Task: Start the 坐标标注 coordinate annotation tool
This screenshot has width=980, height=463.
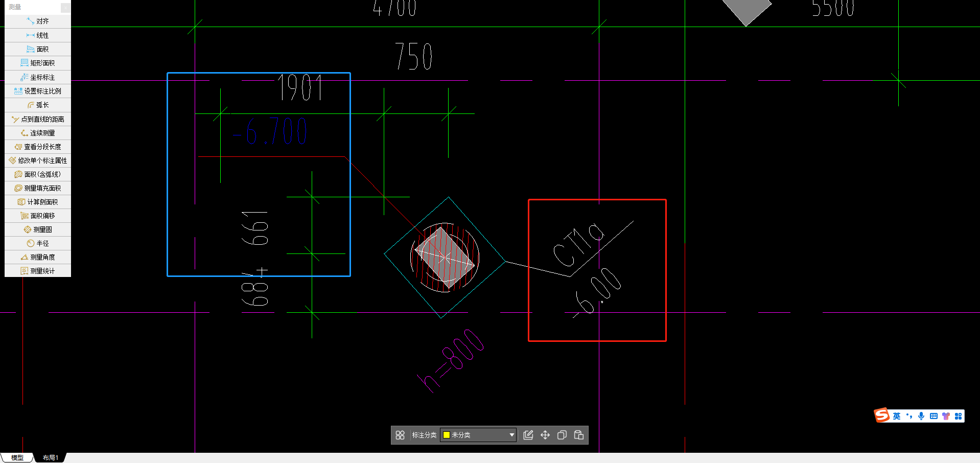Action: click(x=38, y=77)
